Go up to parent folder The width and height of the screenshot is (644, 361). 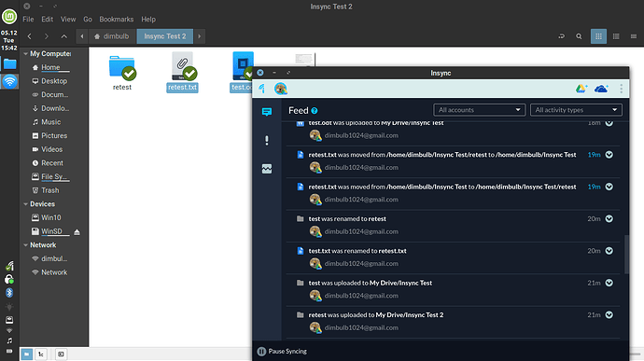pyautogui.click(x=64, y=36)
